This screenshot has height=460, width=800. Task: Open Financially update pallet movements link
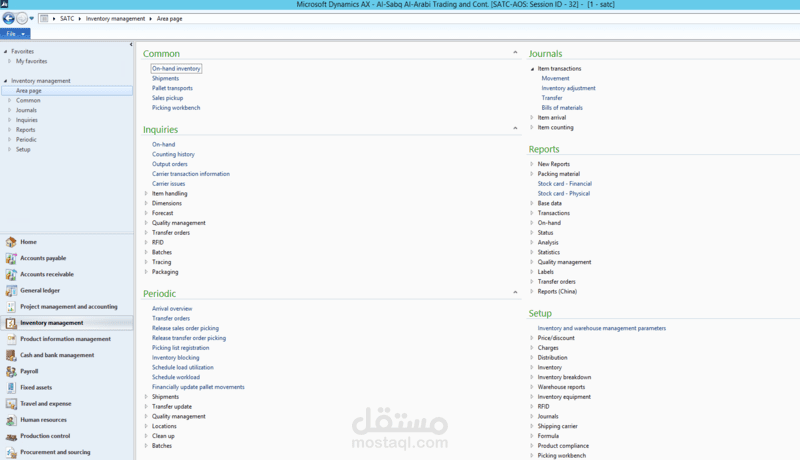point(198,387)
